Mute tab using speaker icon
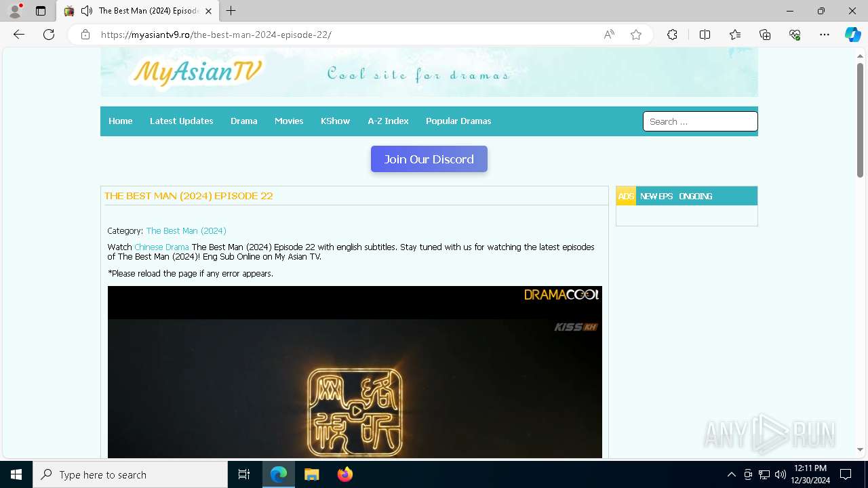 (x=86, y=11)
